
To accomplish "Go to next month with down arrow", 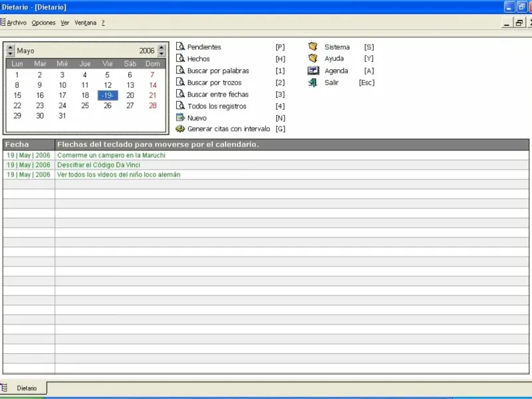I will click(10, 54).
